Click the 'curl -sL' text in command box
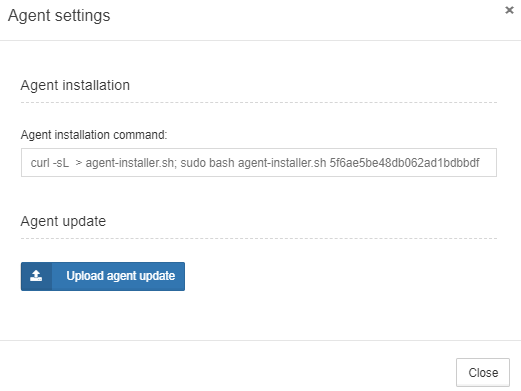Image resolution: width=521 pixels, height=391 pixels. [x=50, y=163]
